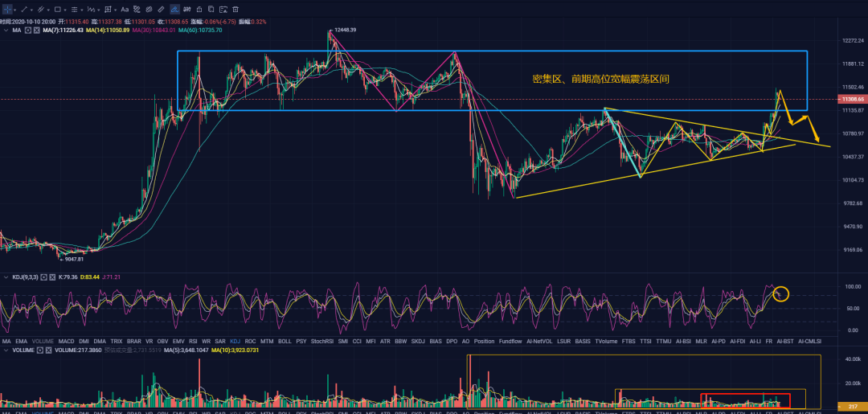Collapse the MA indicator legend chevron

point(6,30)
